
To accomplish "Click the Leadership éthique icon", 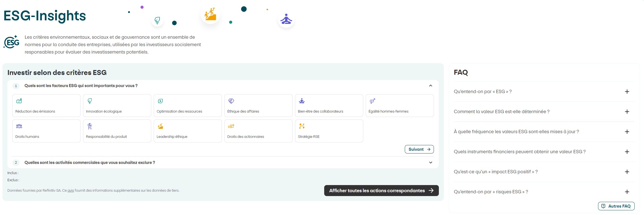I will 160,126.
